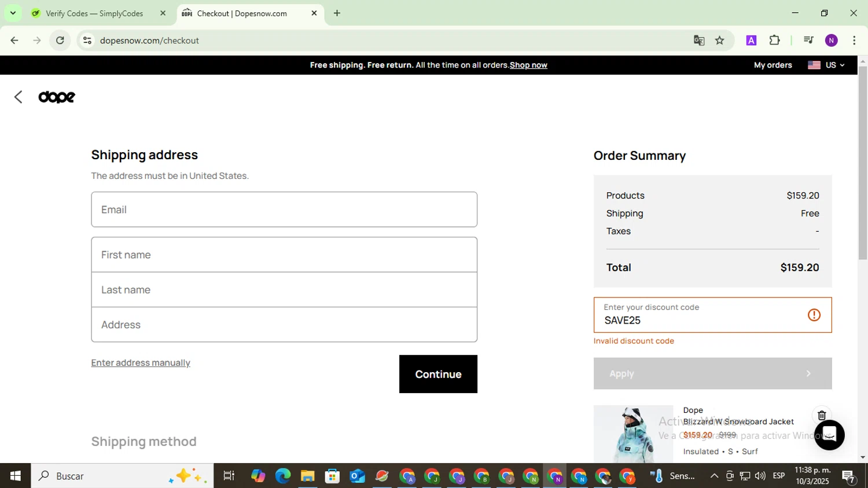This screenshot has height=488, width=868.
Task: Click the Invalid discount code message
Action: click(634, 341)
